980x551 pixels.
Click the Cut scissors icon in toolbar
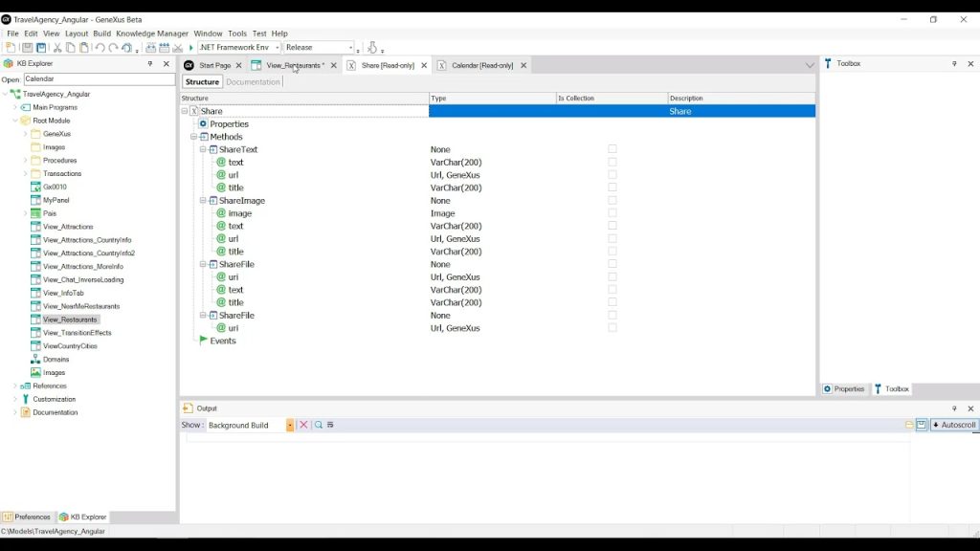click(x=57, y=48)
